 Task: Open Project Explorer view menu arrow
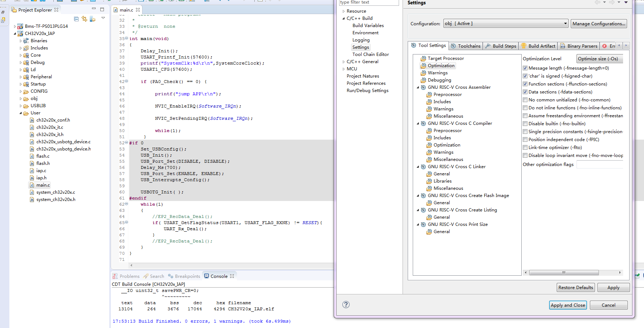pos(103,18)
